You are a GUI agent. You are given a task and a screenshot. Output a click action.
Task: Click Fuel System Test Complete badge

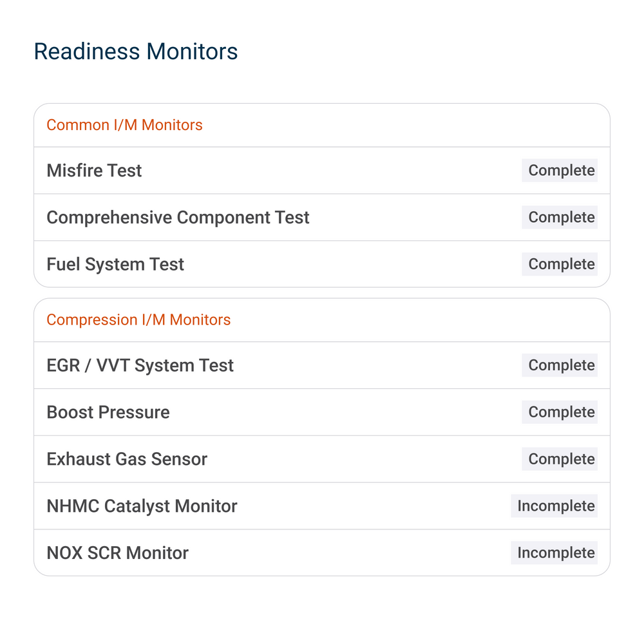[x=560, y=264]
